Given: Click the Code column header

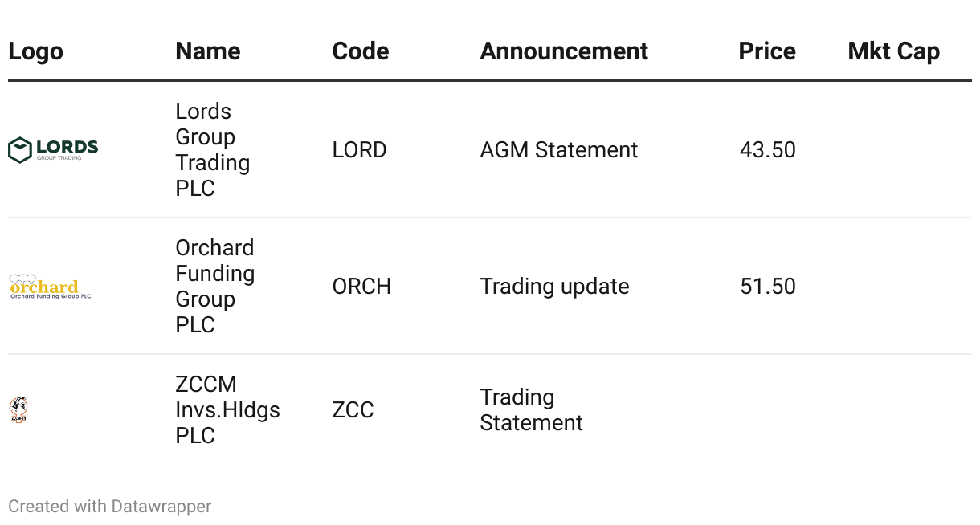Looking at the screenshot, I should click(360, 51).
